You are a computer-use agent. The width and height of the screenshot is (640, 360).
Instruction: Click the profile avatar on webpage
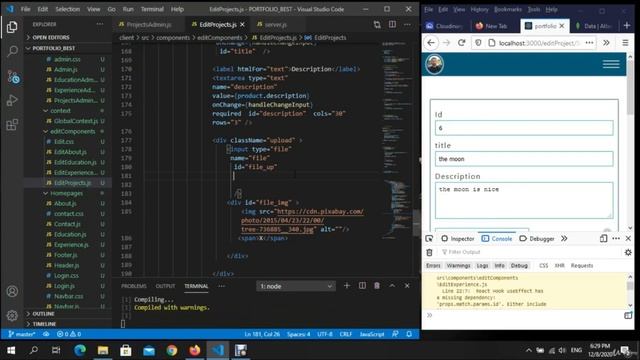point(434,64)
